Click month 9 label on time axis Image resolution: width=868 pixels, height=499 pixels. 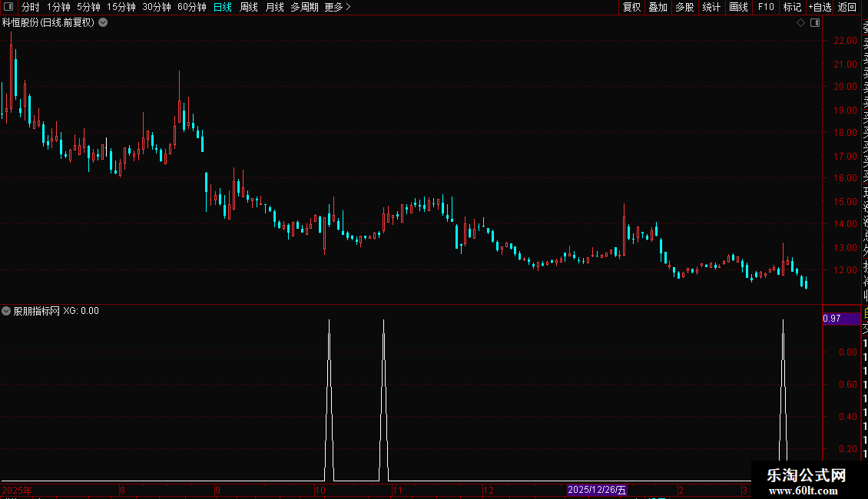[x=217, y=490]
